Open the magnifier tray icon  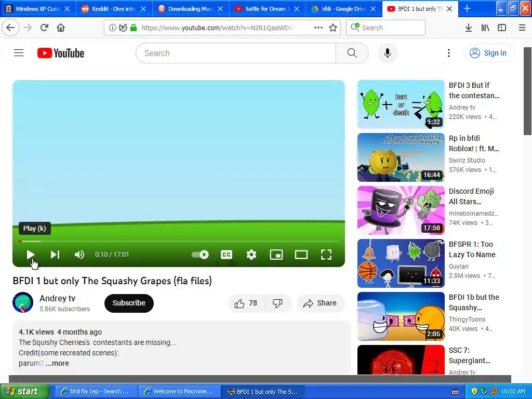click(x=494, y=392)
